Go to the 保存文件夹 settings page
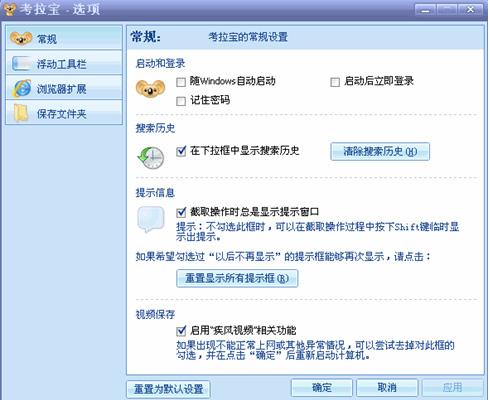Image resolution: width=490 pixels, height=400 pixels. (64, 113)
